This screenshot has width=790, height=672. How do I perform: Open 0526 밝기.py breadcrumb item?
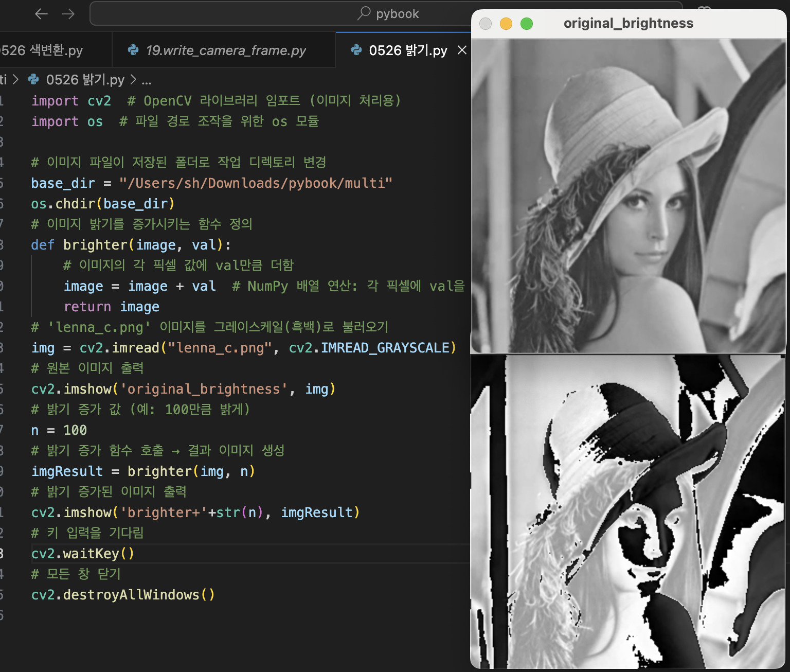85,80
